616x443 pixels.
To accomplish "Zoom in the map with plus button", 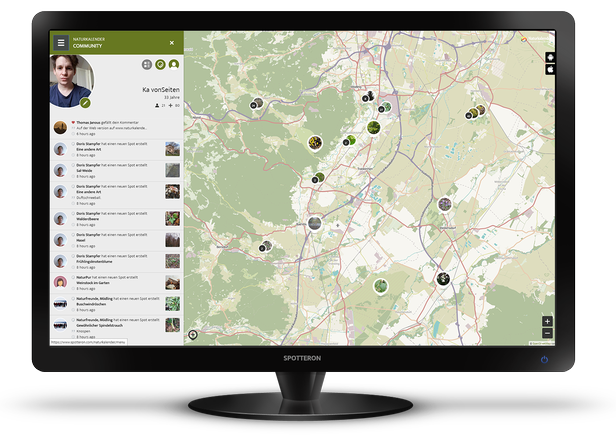I will pyautogui.click(x=547, y=321).
